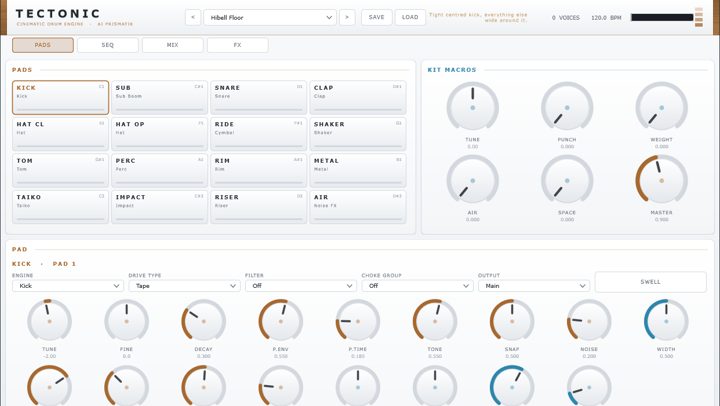Select the SHAKER pad
The image size is (720, 406).
point(358,134)
